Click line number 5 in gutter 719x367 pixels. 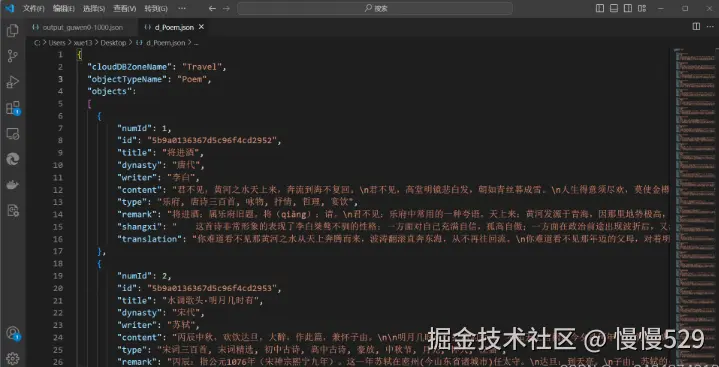[x=60, y=104]
